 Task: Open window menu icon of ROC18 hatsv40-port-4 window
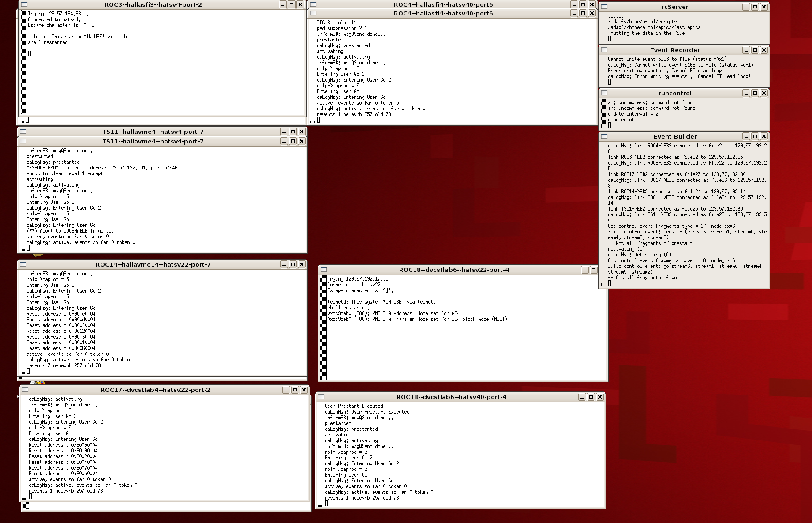pos(321,397)
